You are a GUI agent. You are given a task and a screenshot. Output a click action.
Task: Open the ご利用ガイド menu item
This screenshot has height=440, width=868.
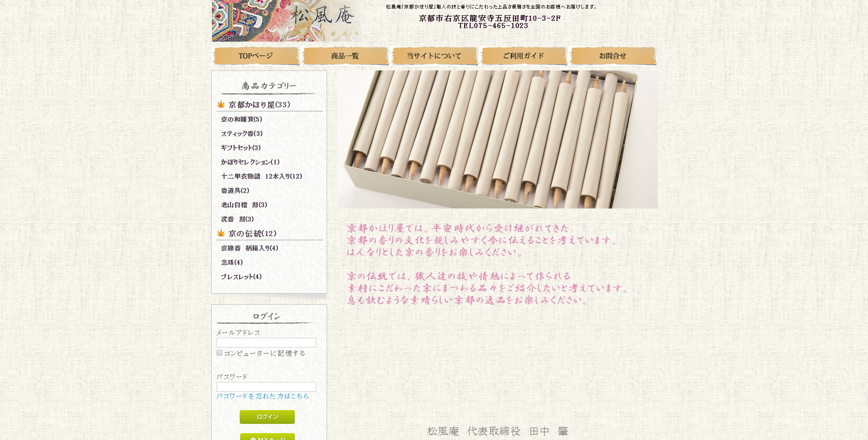tap(523, 56)
